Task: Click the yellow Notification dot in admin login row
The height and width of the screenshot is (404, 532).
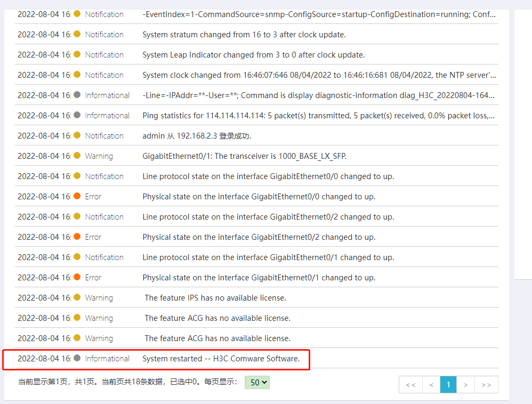Action: [77, 135]
